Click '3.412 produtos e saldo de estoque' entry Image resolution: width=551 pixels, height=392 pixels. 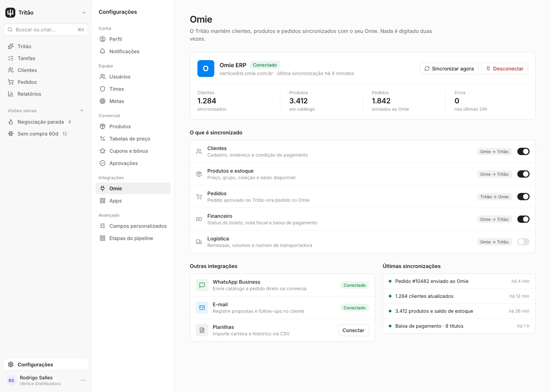(x=459, y=311)
